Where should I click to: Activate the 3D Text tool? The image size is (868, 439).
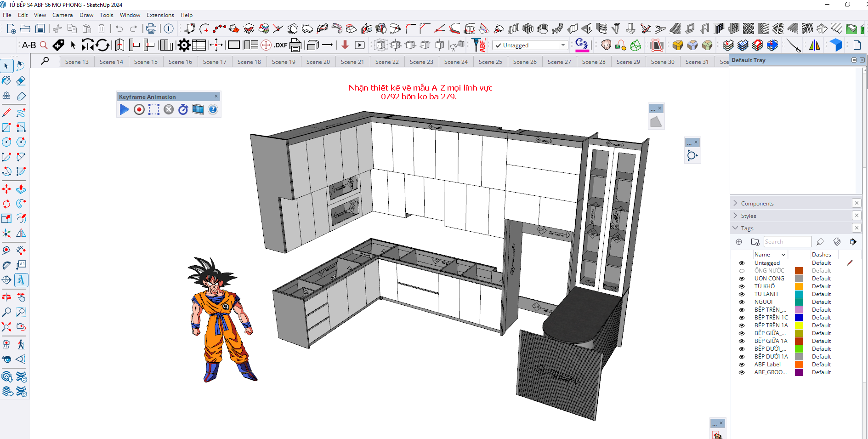pos(21,280)
